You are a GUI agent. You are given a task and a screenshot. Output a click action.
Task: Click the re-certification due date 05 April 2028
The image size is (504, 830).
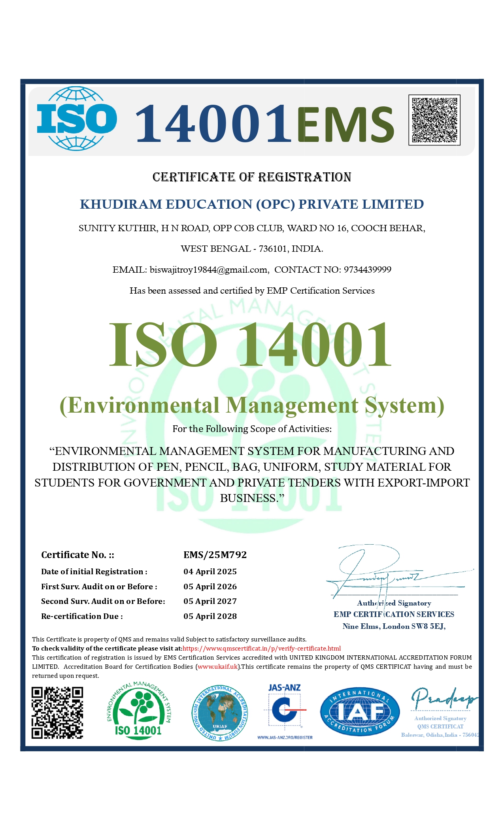click(210, 616)
